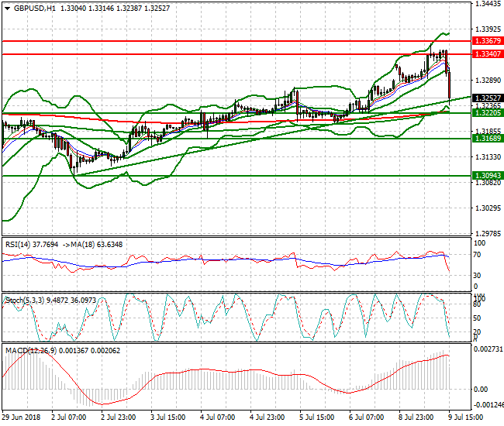This screenshot has height=426, width=504.
Task: Click the 8 Jul 23:00 time label
Action: pyautogui.click(x=416, y=417)
